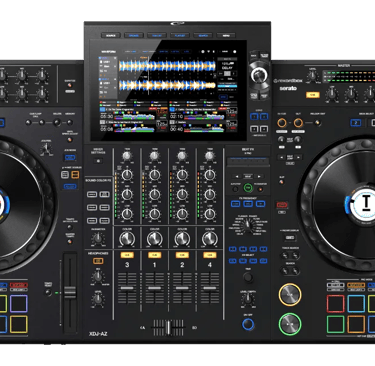The image size is (375, 366).
Task: Toggle the channel 4 headphone CUE button
Action: click(x=210, y=255)
